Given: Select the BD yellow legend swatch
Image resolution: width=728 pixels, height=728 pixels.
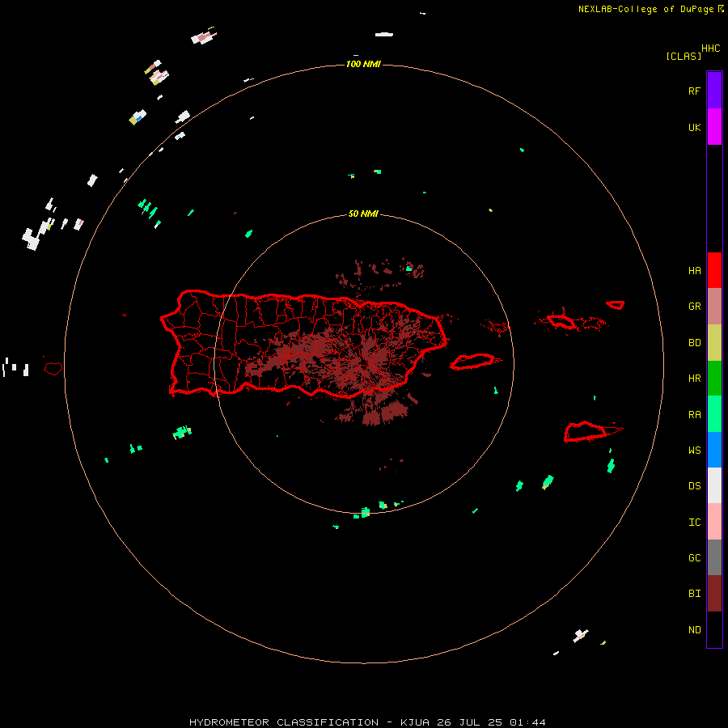Looking at the screenshot, I should point(714,343).
